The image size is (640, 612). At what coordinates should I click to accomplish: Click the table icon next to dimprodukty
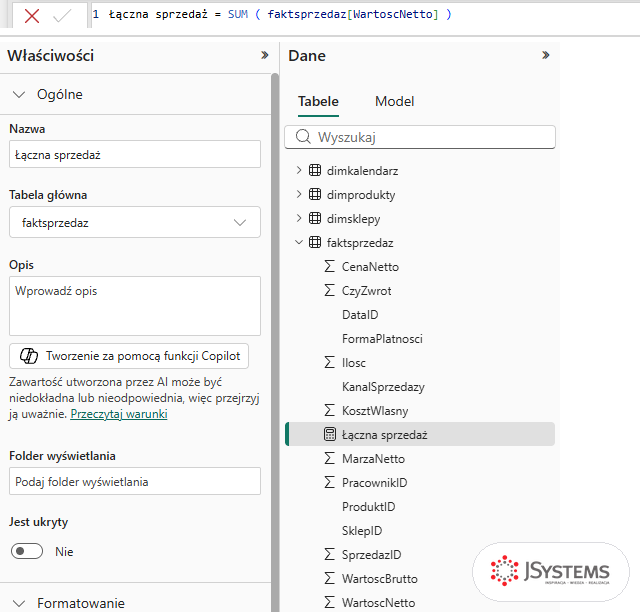[x=315, y=194]
